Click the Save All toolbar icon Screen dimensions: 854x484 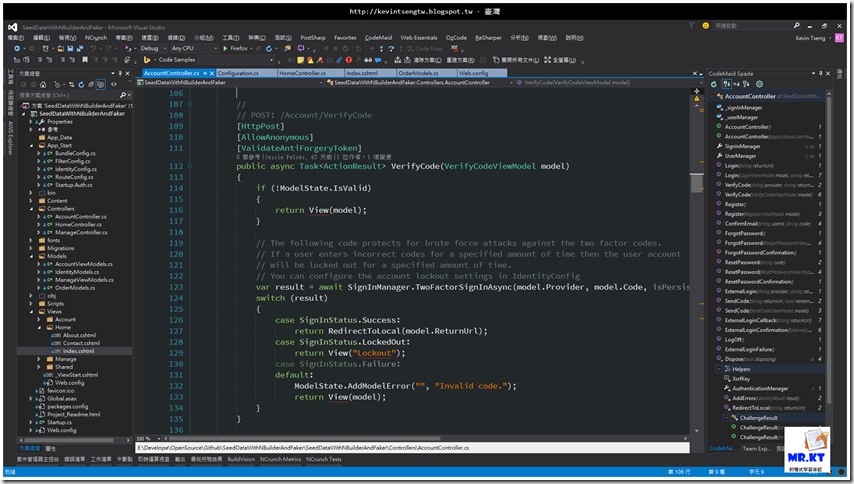coord(80,48)
